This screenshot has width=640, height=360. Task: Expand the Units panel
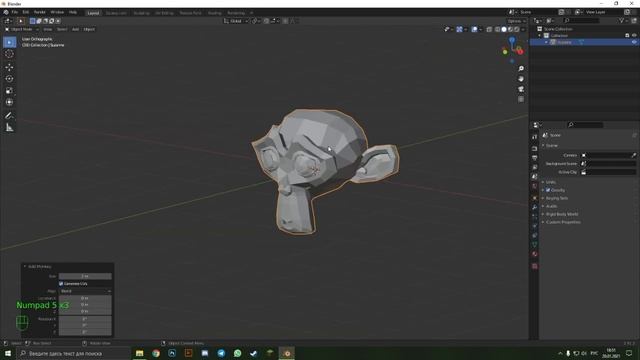click(x=550, y=182)
